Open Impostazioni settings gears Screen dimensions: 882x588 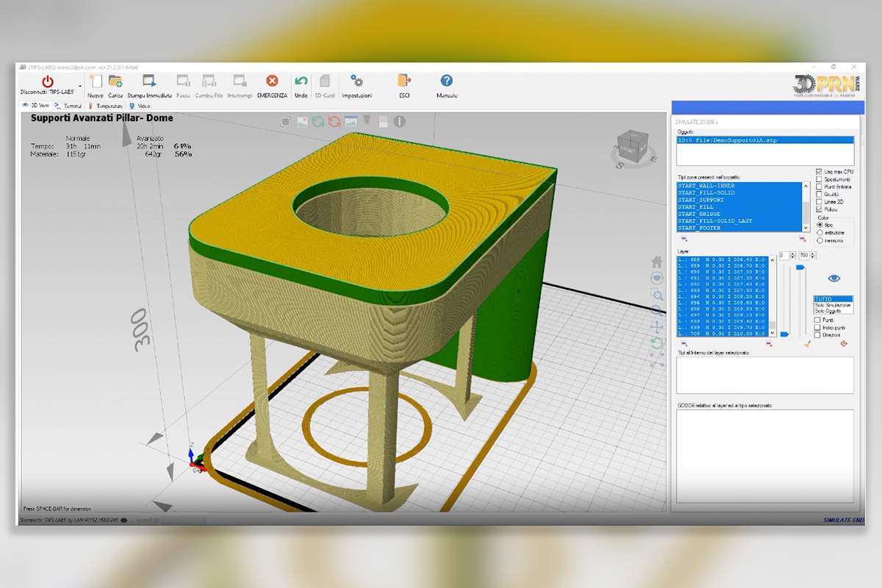coord(356,81)
